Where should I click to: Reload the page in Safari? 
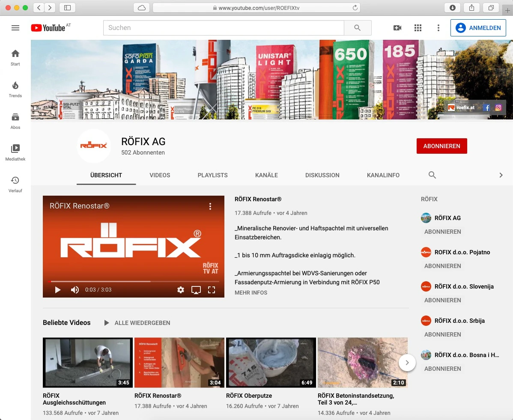355,8
